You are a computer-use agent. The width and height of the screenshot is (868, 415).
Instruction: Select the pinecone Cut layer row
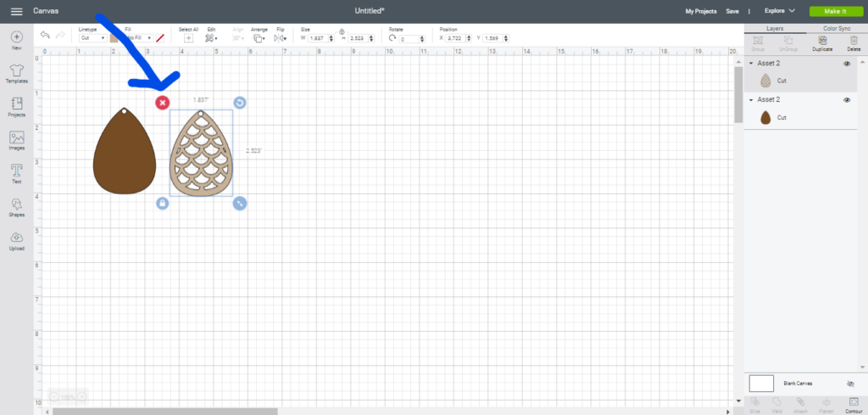point(798,81)
